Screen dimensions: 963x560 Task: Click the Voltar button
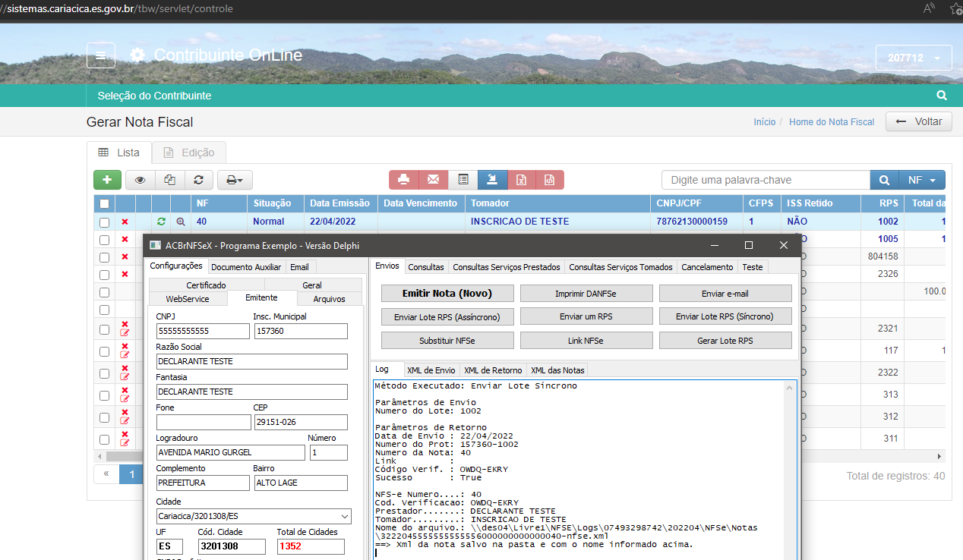tap(919, 121)
